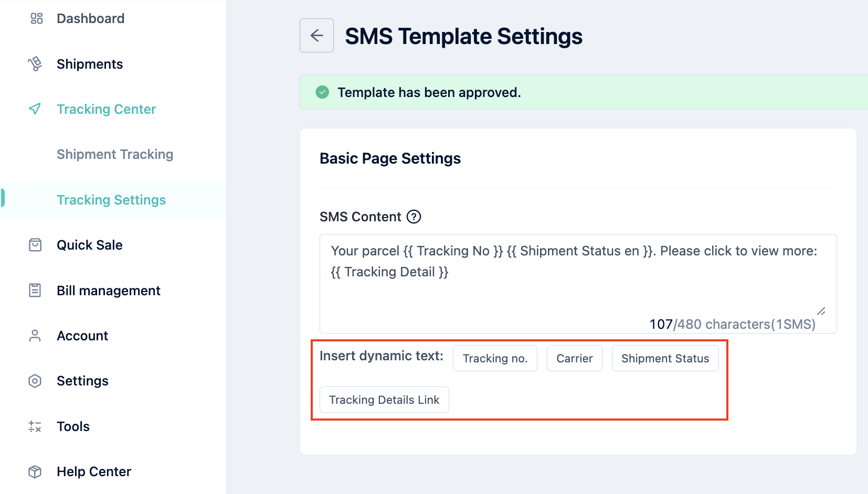Insert the Tracking Details Link
868x494 pixels.
pyautogui.click(x=384, y=400)
